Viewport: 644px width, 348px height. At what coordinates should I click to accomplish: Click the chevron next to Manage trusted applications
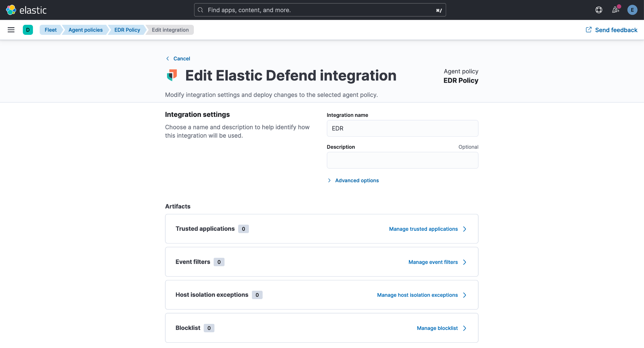point(465,229)
